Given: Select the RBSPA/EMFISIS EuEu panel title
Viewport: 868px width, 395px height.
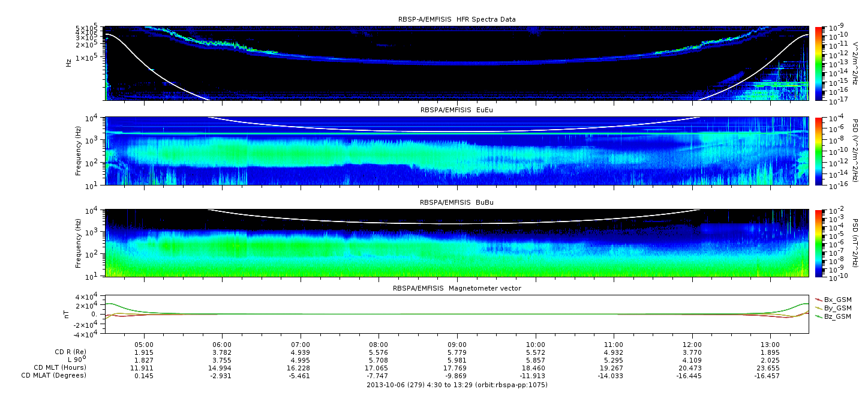Looking at the screenshot, I should pos(456,110).
